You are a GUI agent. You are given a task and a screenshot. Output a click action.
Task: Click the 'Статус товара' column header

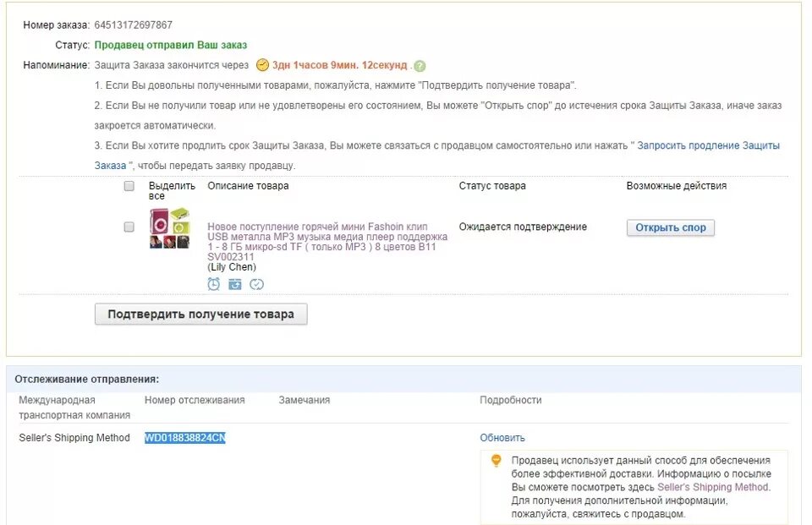point(492,186)
